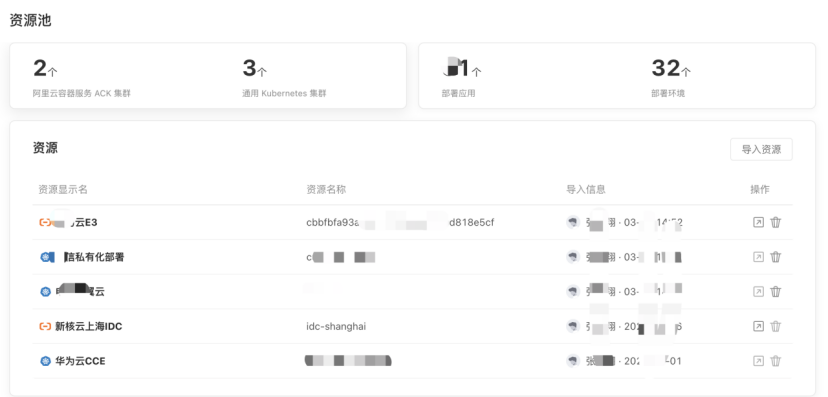
Task: Click importer avatar in 私有化部署 row
Action: (x=573, y=257)
